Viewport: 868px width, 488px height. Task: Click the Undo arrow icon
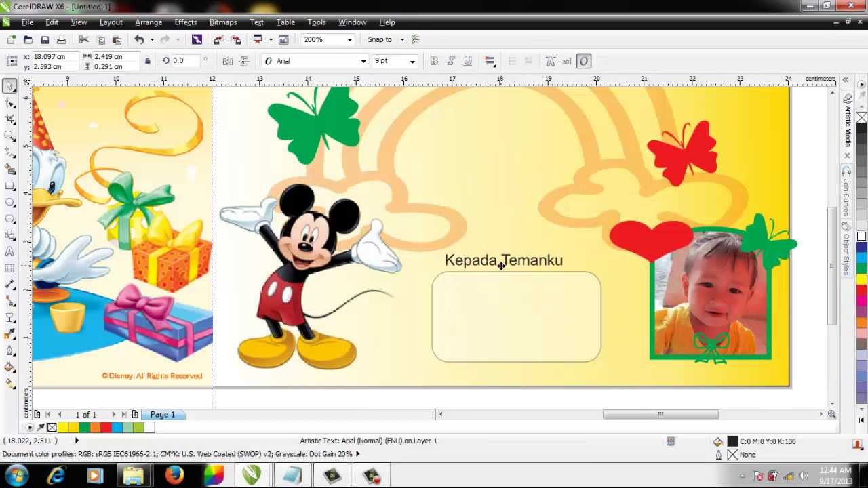pyautogui.click(x=139, y=40)
